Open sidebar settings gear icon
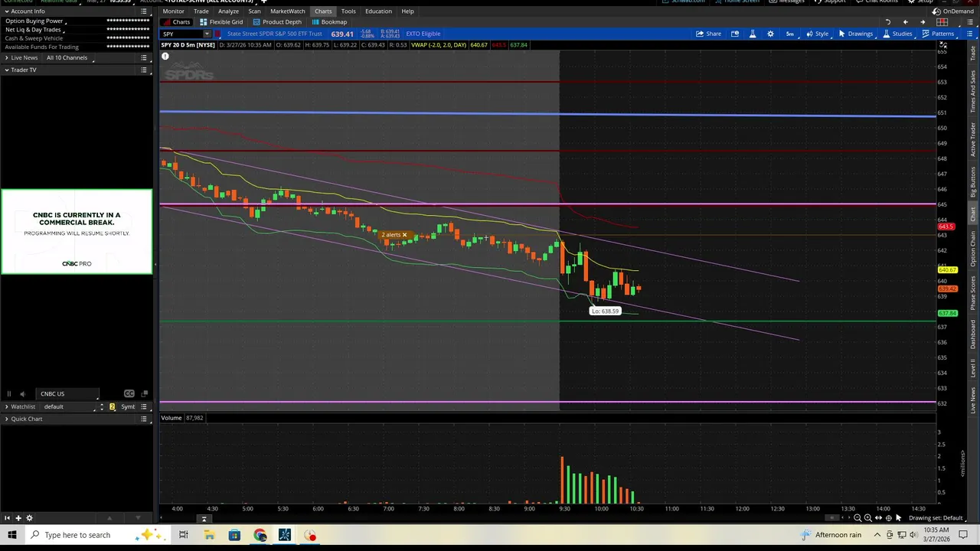980x551 pixels. [x=30, y=518]
